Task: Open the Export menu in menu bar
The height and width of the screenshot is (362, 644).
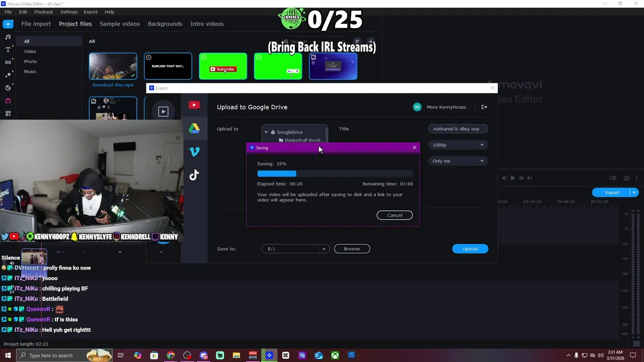Action: (91, 12)
